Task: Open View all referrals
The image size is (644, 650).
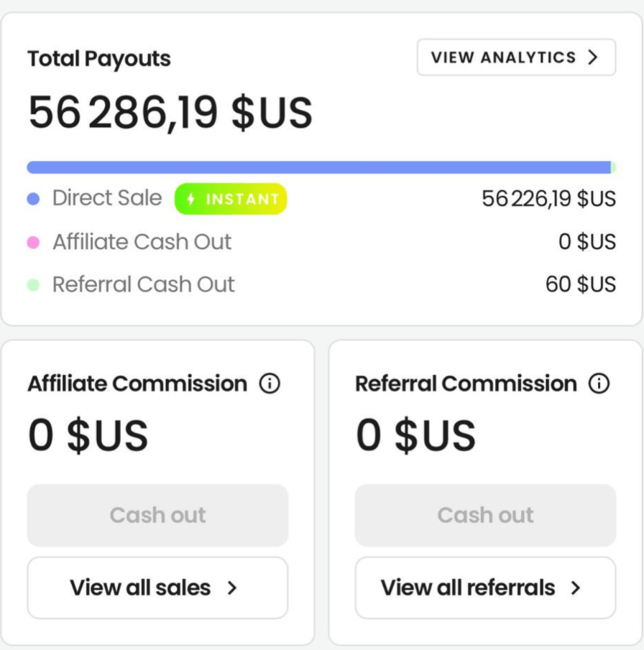Action: pyautogui.click(x=485, y=588)
